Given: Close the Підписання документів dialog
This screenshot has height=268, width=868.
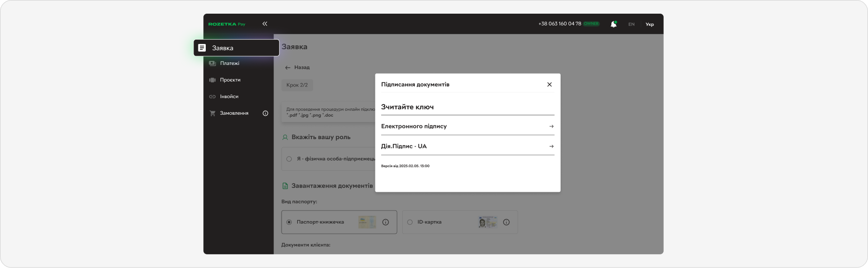Looking at the screenshot, I should pyautogui.click(x=549, y=84).
